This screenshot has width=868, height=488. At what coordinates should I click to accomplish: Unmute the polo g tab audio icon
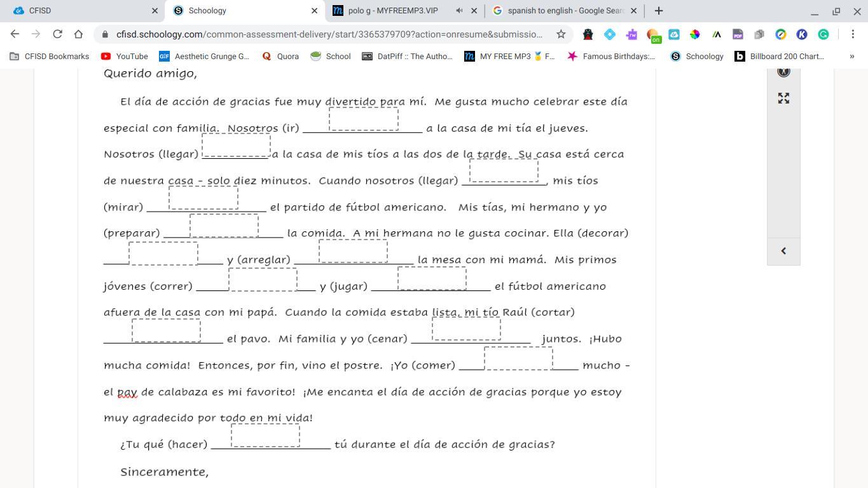(459, 11)
